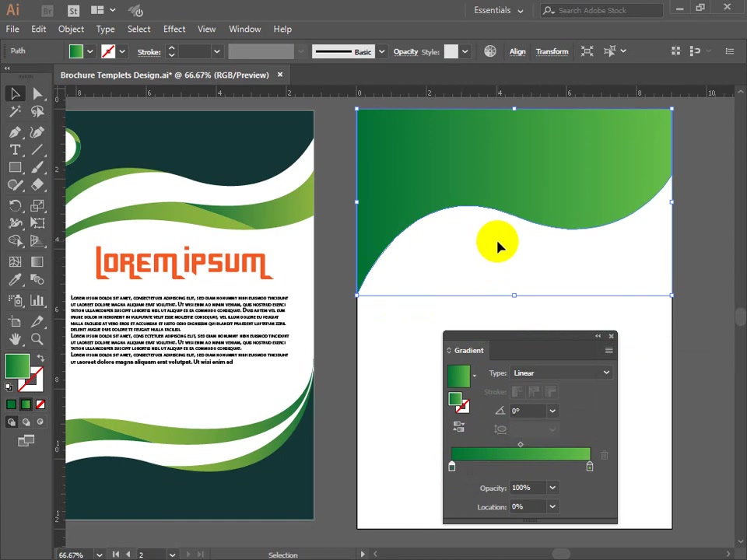This screenshot has width=747, height=560.
Task: Switch to Gradient fill mode button
Action: click(x=26, y=404)
